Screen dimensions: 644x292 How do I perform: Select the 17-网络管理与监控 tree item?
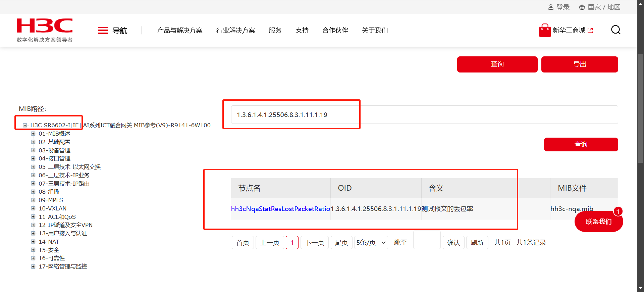pyautogui.click(x=63, y=266)
